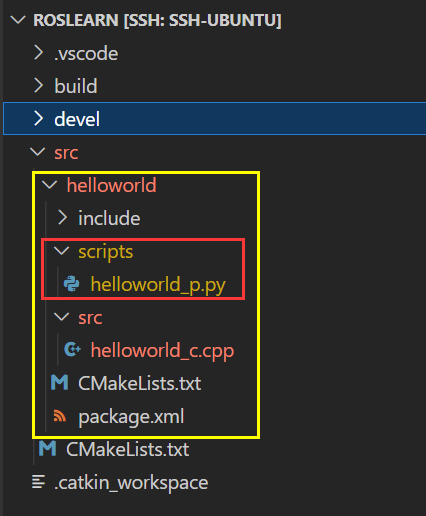Viewport: 426px width, 516px height.
Task: Open the helloworld_p.py file
Action: tap(158, 285)
